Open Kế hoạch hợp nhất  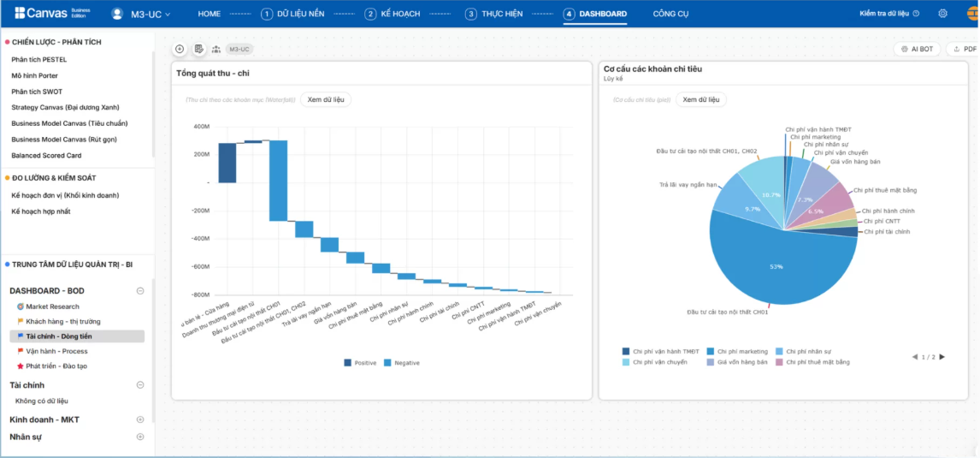tap(41, 211)
